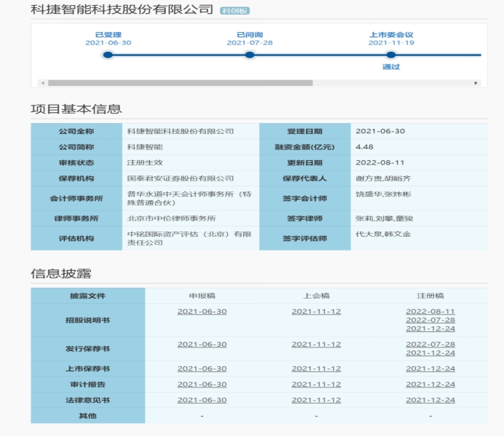Open 招股说明书 上会稿 dated 2021-11-12
Screen dimensions: 504x437
[x=316, y=312]
